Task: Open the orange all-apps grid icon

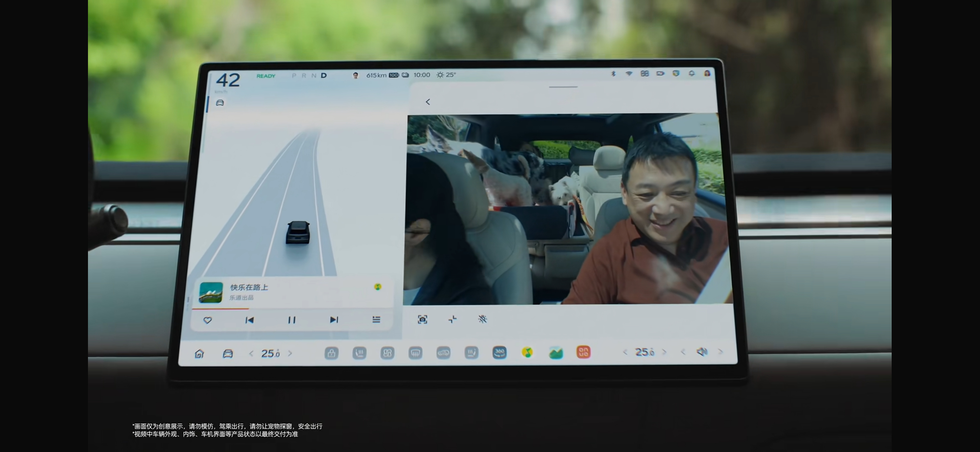Action: pyautogui.click(x=583, y=352)
